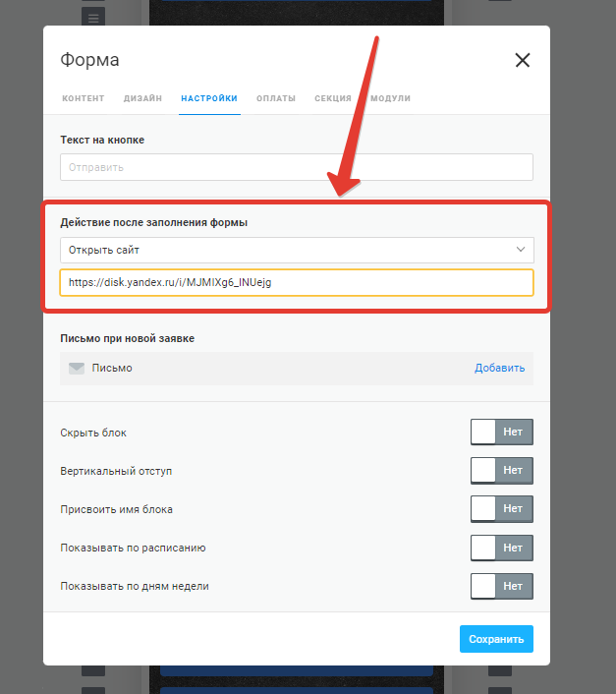Click the Добавить link for Письмо
Image resolution: width=616 pixels, height=694 pixels.
pyautogui.click(x=499, y=368)
